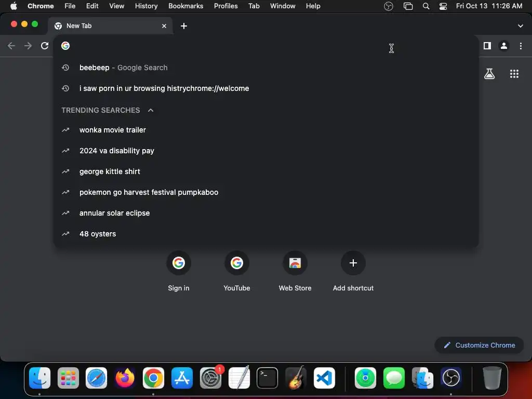532x399 pixels.
Task: Click the Google icon in the address bar
Action: point(65,46)
